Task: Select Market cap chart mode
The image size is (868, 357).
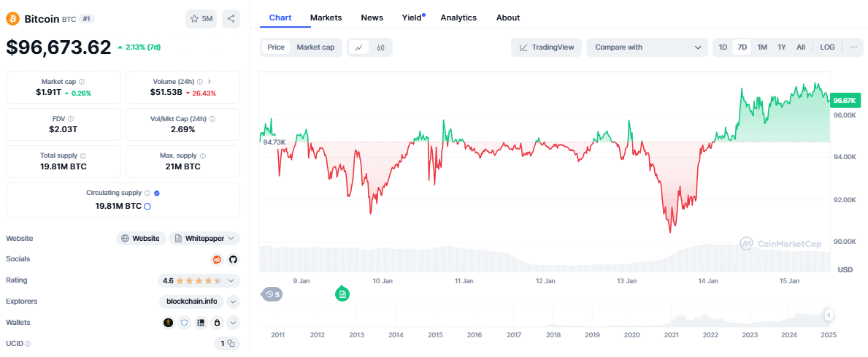Action: [x=315, y=47]
